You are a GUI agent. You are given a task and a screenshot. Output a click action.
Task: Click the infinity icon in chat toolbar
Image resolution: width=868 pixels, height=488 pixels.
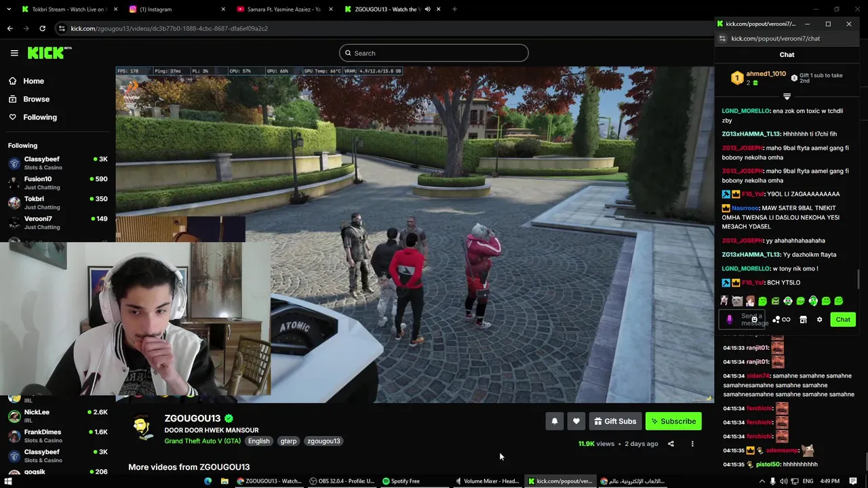point(786,319)
